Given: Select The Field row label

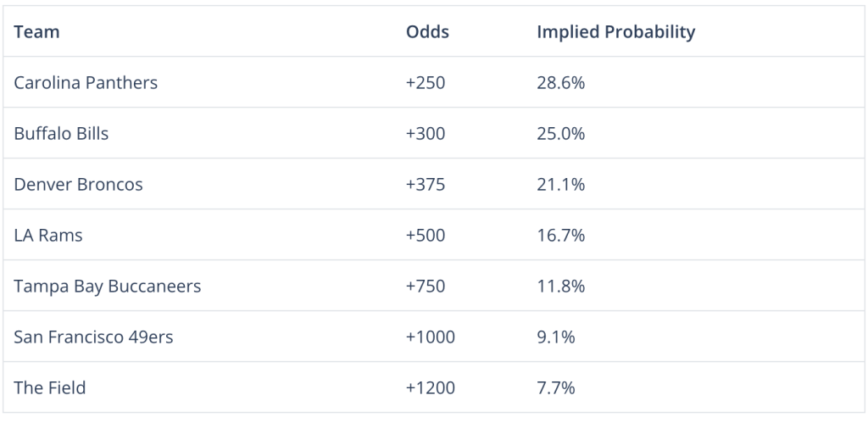Looking at the screenshot, I should click(50, 387).
